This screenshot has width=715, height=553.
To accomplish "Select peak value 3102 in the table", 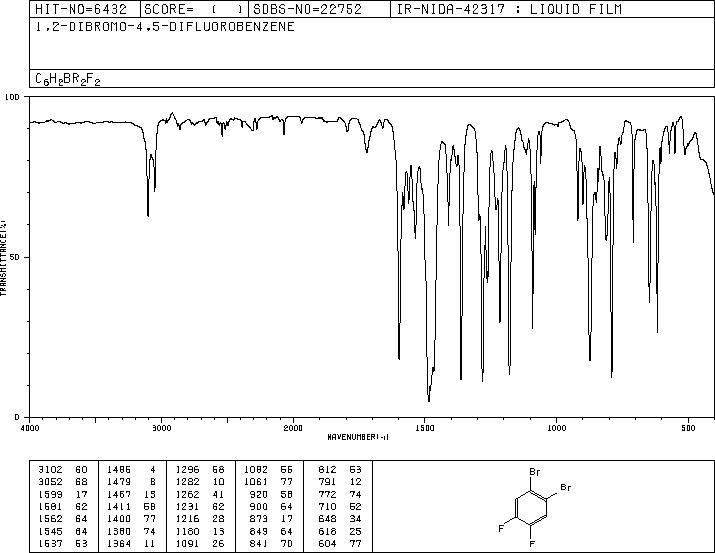I will point(50,470).
